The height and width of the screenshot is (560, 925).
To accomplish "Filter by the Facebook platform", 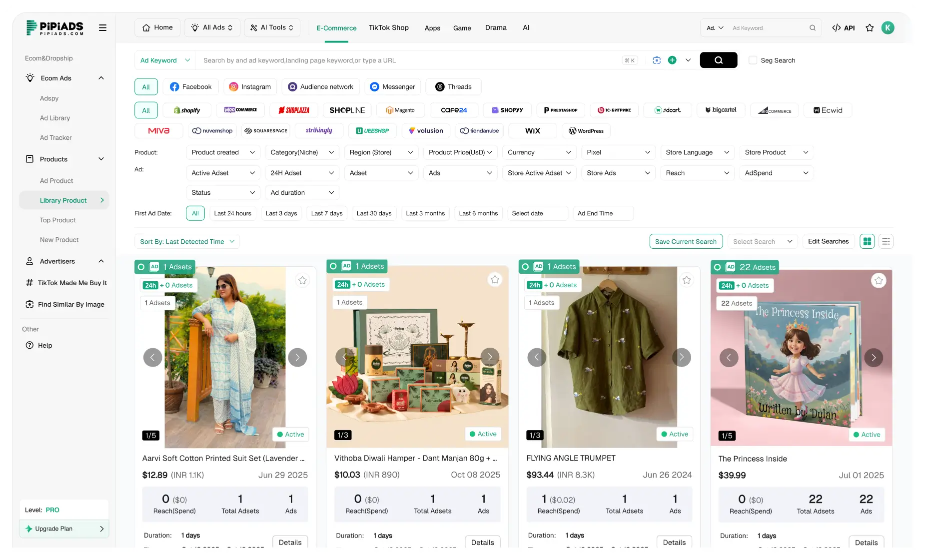I will (190, 87).
